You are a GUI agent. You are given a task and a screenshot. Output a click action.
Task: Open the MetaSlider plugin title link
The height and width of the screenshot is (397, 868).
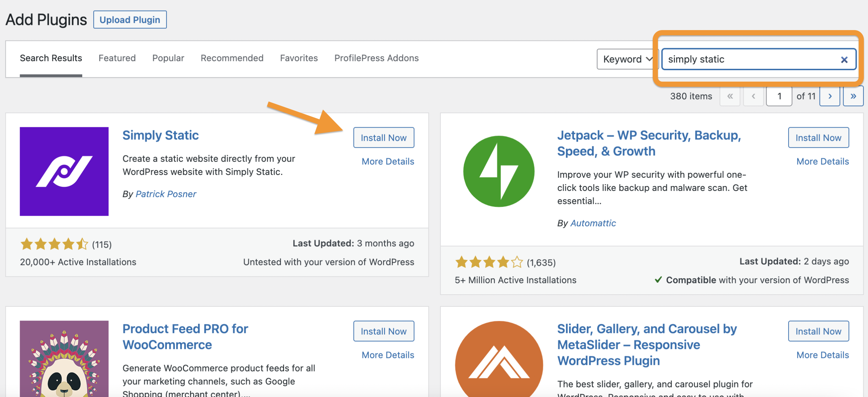click(x=647, y=344)
